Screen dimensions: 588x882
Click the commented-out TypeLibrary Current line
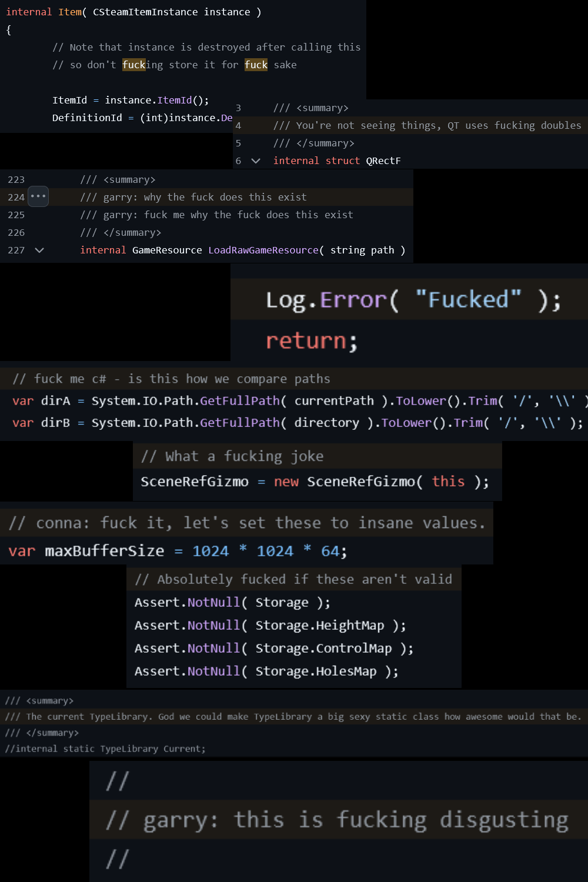pyautogui.click(x=105, y=748)
